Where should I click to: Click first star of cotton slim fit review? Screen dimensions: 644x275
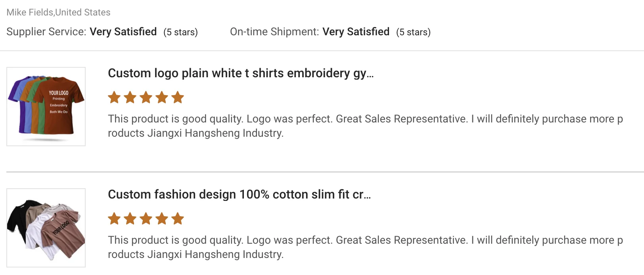tap(114, 219)
